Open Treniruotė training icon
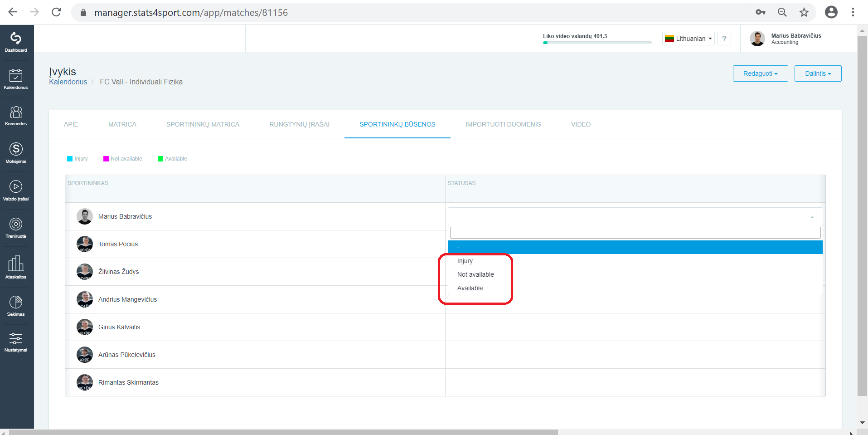868x435 pixels. coord(16,228)
